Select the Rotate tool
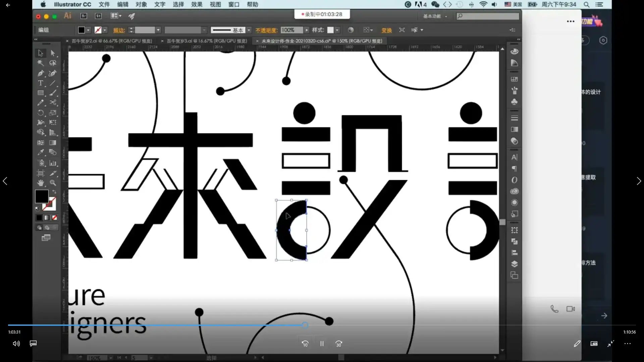The image size is (644, 362). pos(41,113)
